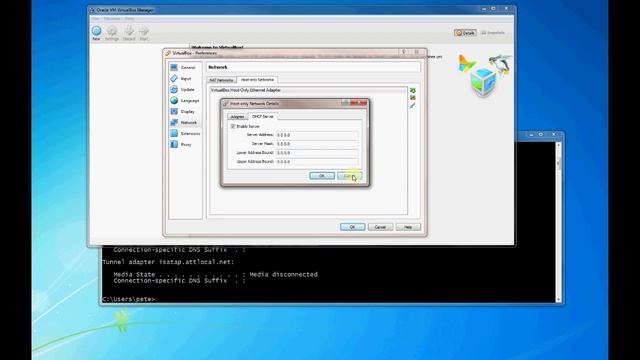This screenshot has height=360, width=640.
Task: Open the General preferences section
Action: point(183,67)
